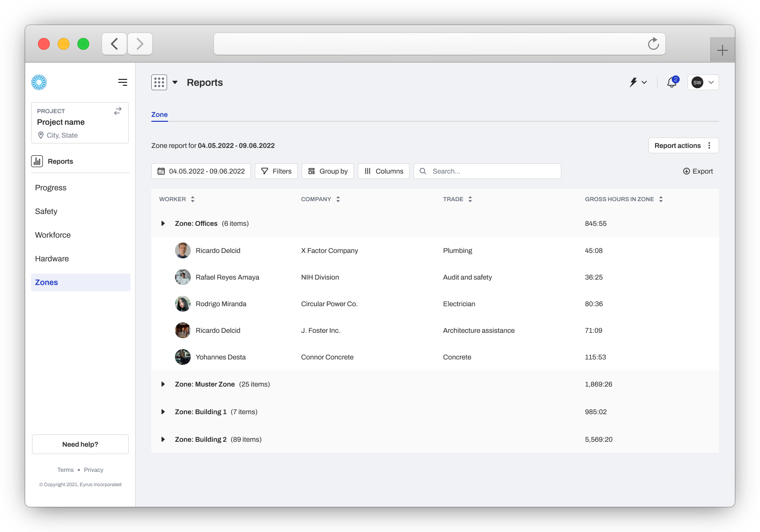Image resolution: width=760 pixels, height=532 pixels.
Task: Open the apps grid icon
Action: point(159,82)
